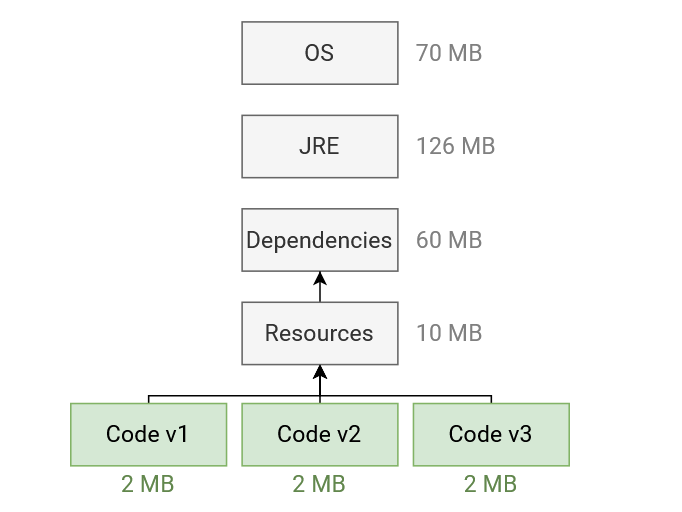Click the text "Resources" inside its box
The width and height of the screenshot is (682, 512).
pyautogui.click(x=319, y=333)
